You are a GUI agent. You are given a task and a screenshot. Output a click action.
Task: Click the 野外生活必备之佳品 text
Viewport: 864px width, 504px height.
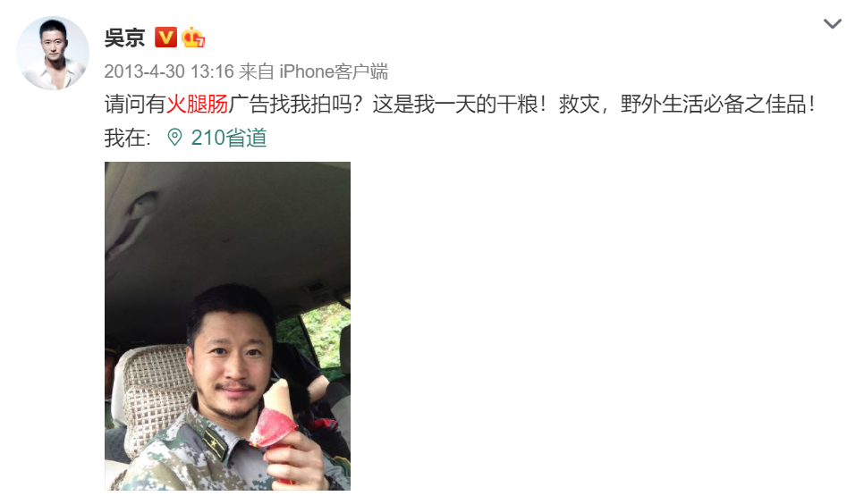(x=714, y=104)
